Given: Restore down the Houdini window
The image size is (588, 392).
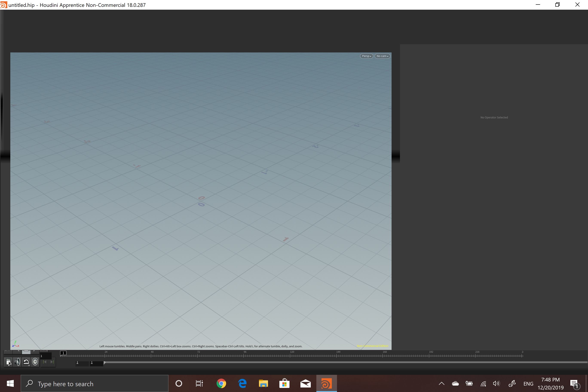Looking at the screenshot, I should coord(557,5).
